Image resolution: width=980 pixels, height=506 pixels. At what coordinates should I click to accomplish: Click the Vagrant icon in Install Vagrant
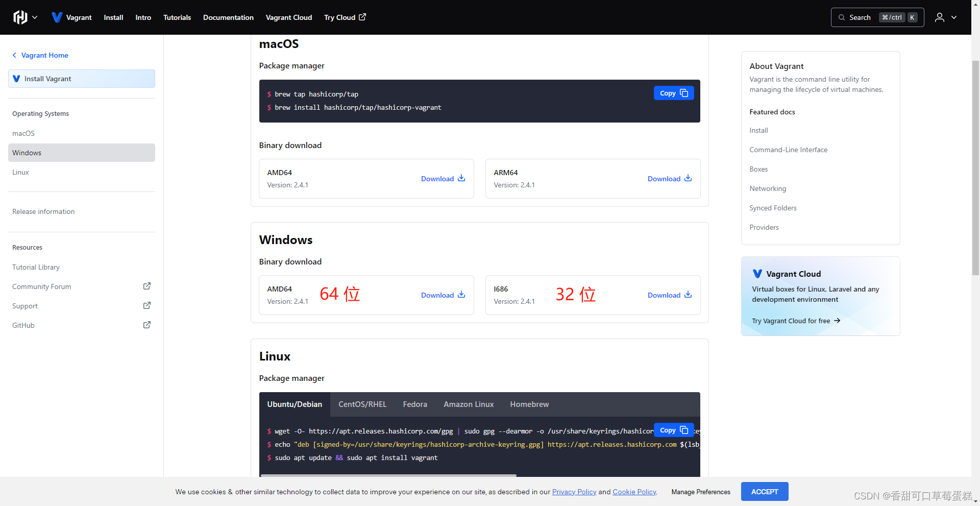(16, 79)
